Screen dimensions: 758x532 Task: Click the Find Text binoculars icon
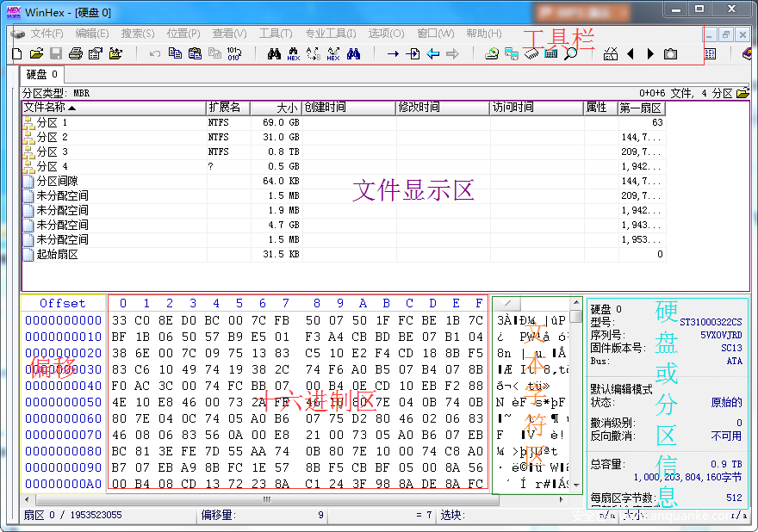(x=275, y=53)
